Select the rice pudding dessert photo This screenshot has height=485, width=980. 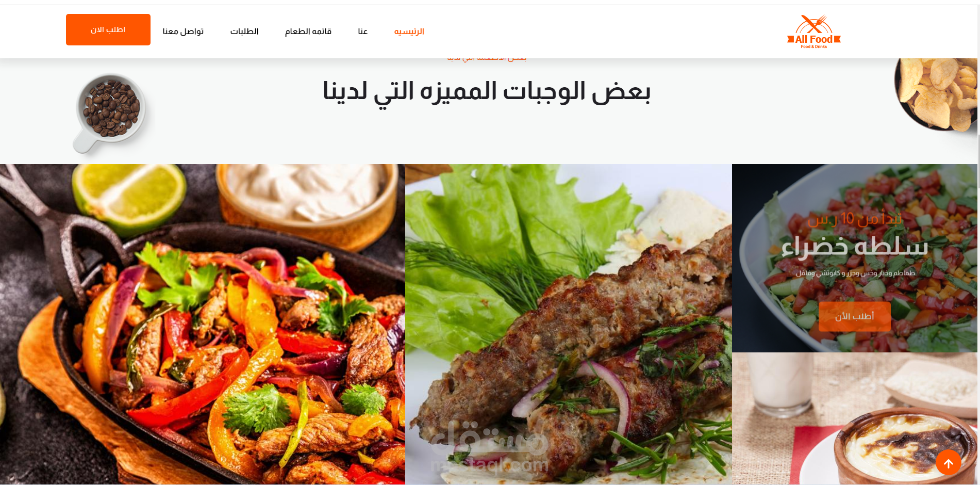(854, 418)
